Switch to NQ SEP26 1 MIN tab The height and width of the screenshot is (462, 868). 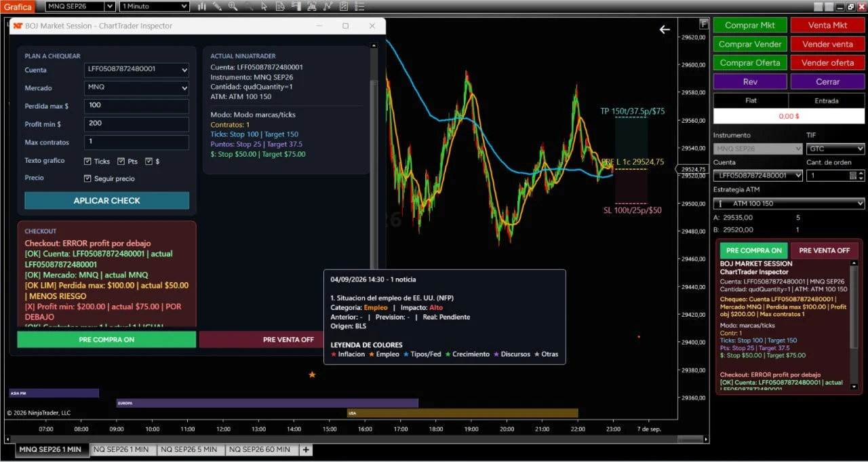pos(123,450)
